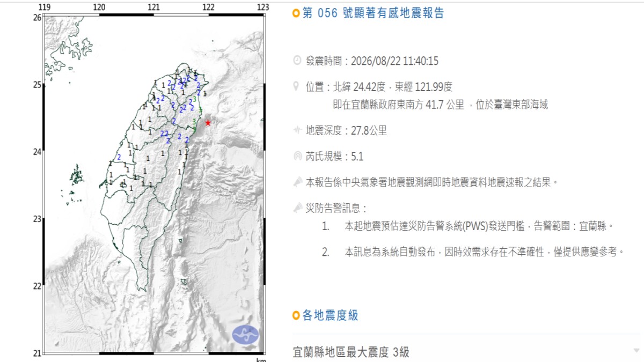Click the 發震時間 2026/08/22 11:40:15 text
Screen dimensions: 644x362
coord(372,61)
